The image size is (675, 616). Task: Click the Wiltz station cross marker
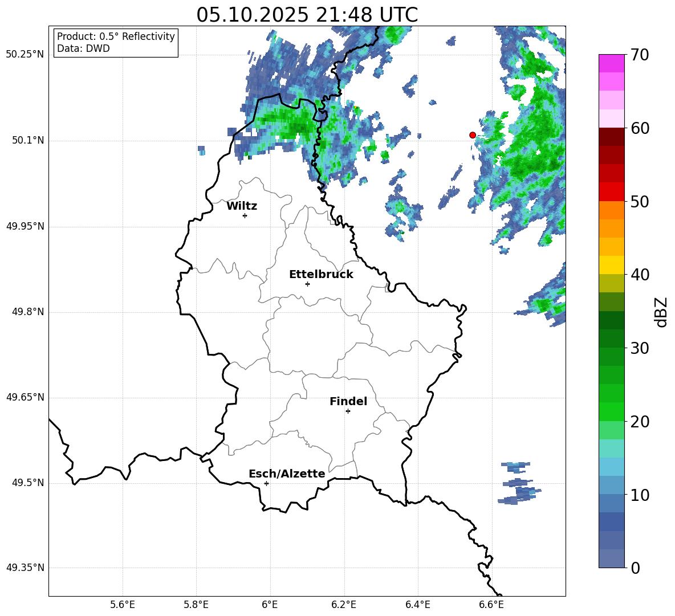245,215
